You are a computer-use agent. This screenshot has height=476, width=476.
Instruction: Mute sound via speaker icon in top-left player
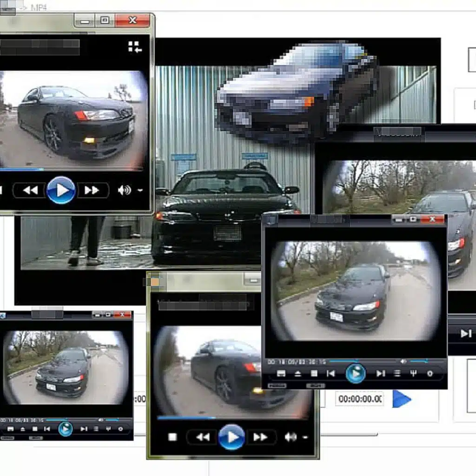pyautogui.click(x=124, y=190)
